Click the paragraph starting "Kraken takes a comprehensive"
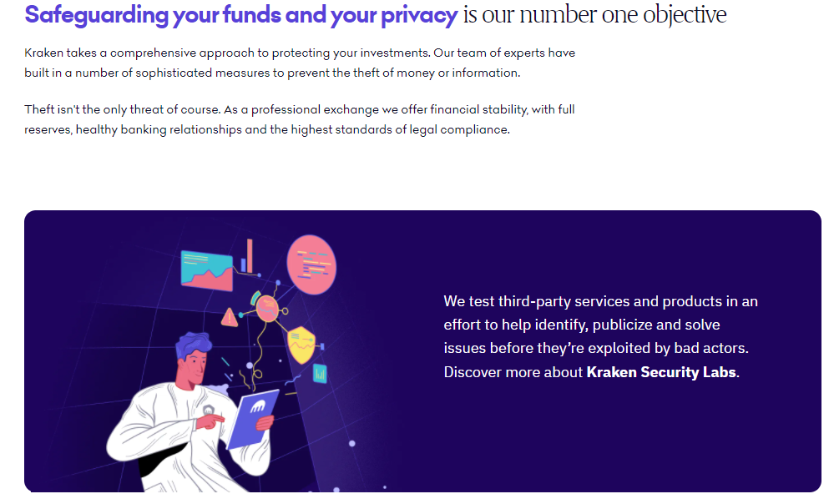 coord(300,63)
